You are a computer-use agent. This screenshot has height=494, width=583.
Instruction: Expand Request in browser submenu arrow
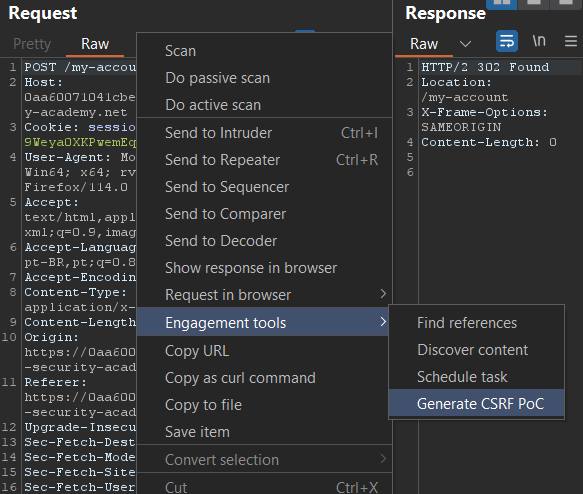pyautogui.click(x=383, y=294)
